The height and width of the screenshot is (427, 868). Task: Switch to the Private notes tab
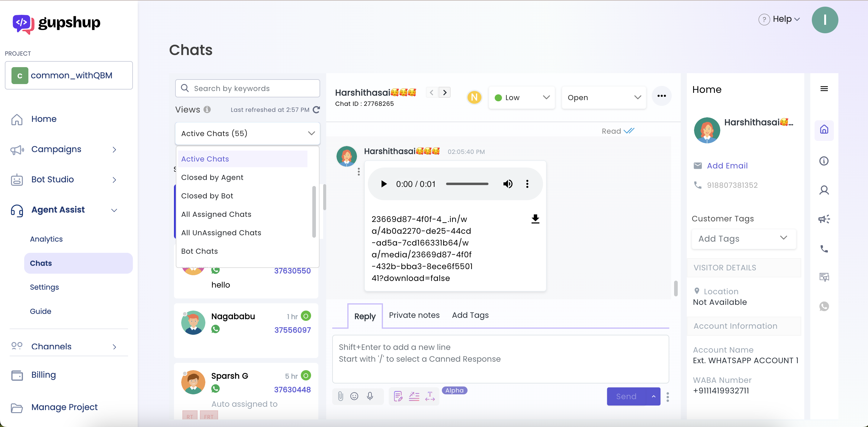tap(414, 315)
